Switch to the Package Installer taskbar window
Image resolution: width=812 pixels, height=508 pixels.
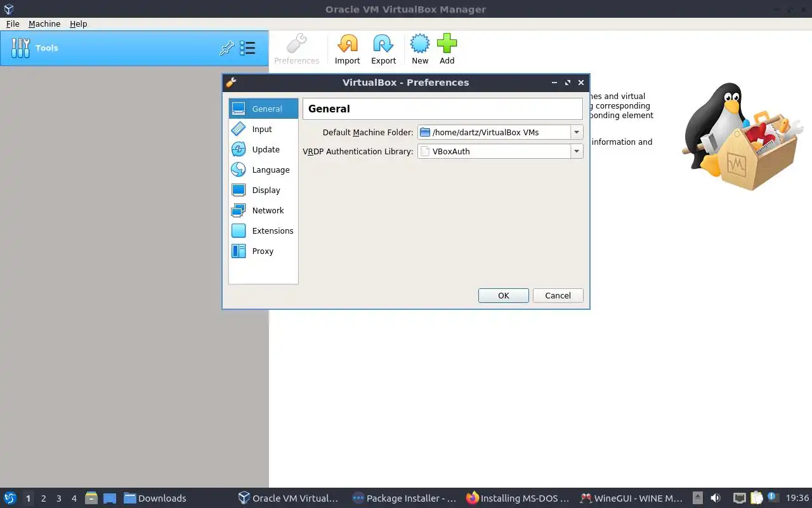click(404, 498)
